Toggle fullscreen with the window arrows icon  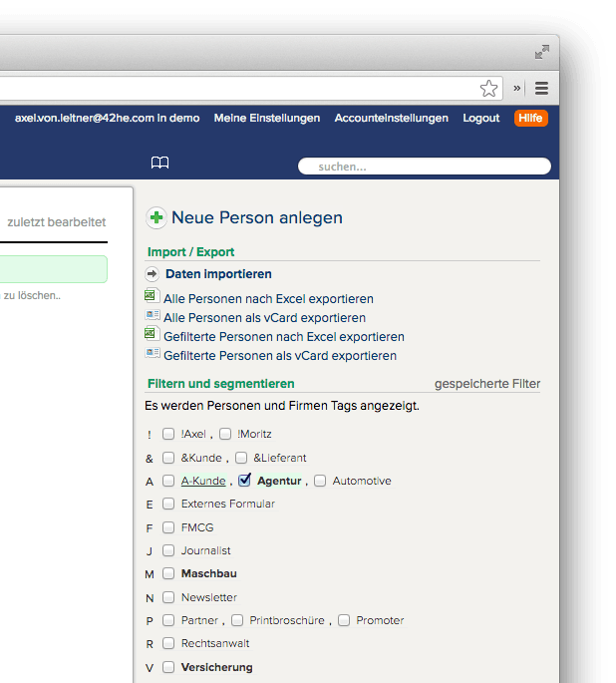(x=542, y=52)
